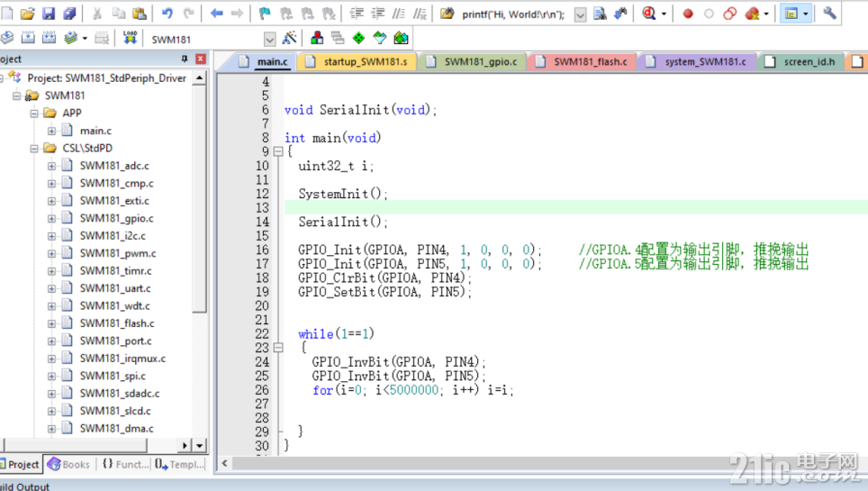
Task: Click the project tree scroll down arrow
Action: click(199, 445)
